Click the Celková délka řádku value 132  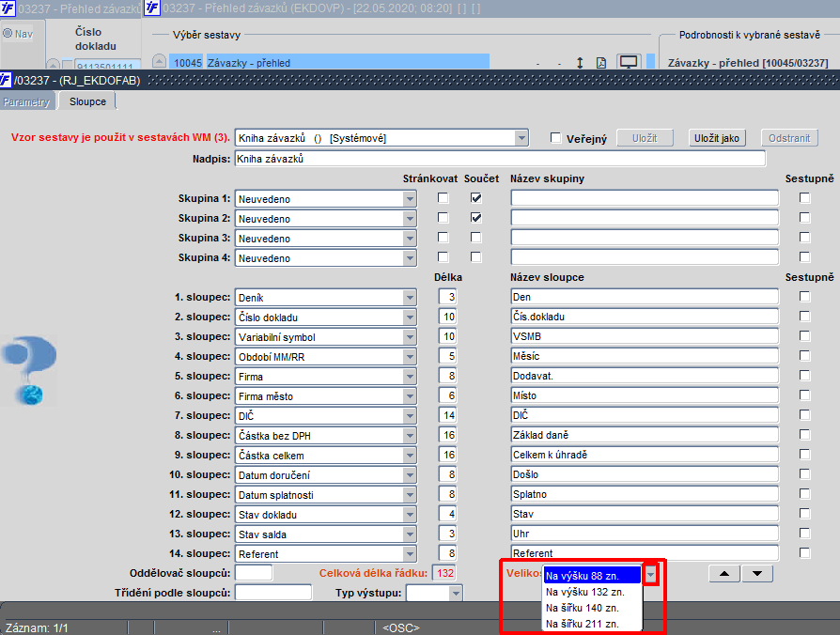(444, 573)
